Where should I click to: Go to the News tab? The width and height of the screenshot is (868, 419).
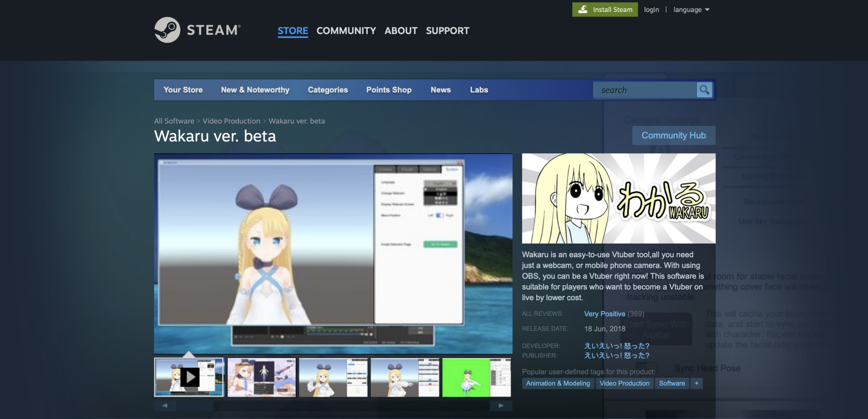440,90
